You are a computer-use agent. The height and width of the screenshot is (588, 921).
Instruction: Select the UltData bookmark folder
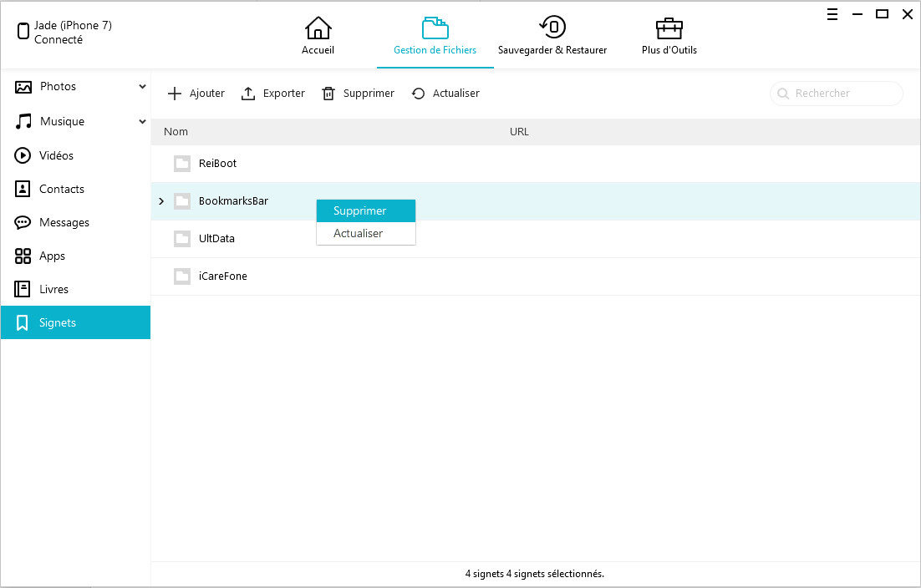pyautogui.click(x=536, y=239)
